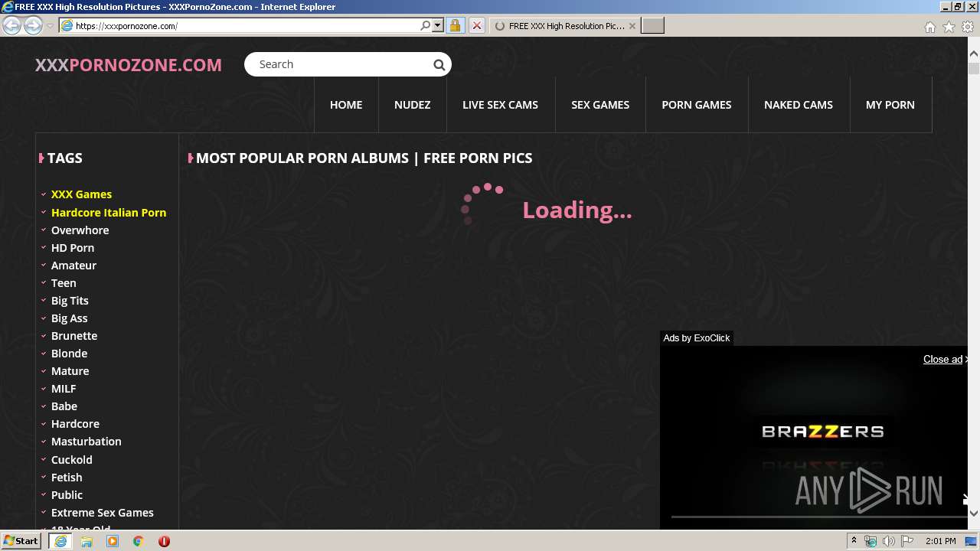This screenshot has height=551, width=980.
Task: Click the vertical scrollbar thumb
Action: point(974,68)
